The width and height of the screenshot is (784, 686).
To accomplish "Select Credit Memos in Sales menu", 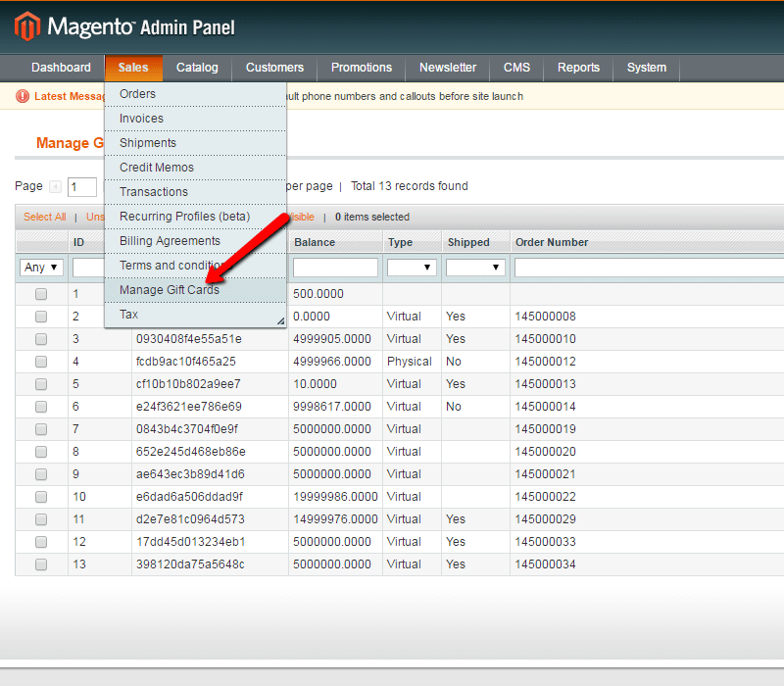I will 157,168.
